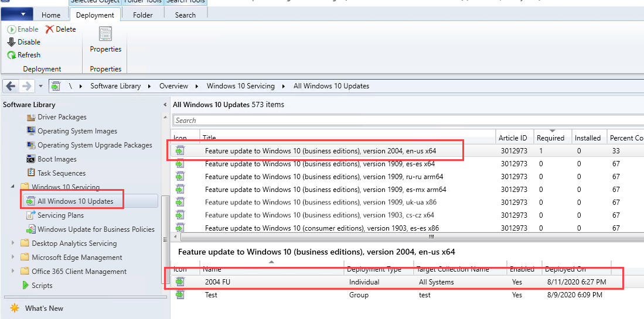Select version 2004 en-us x64 update row
The image size is (644, 319).
pyautogui.click(x=407, y=150)
